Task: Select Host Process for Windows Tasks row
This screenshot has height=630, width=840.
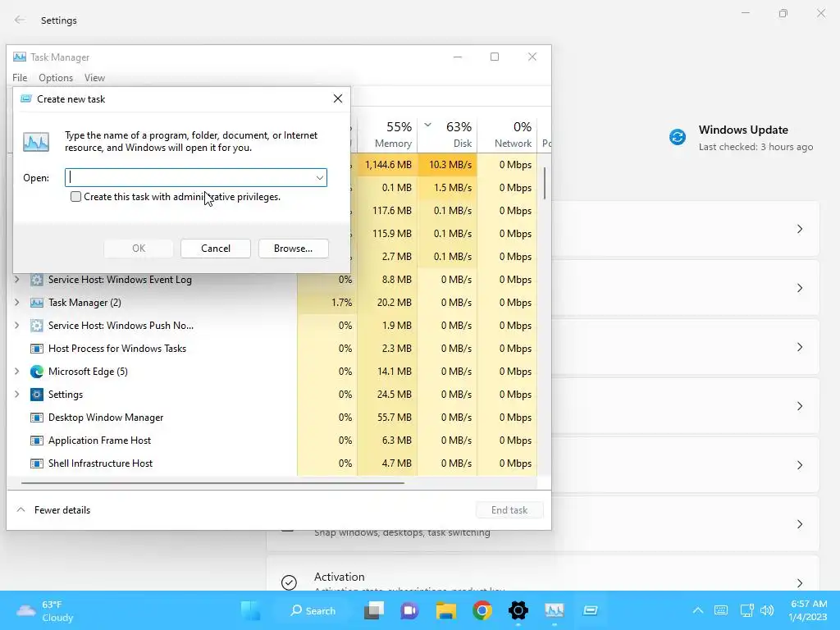Action: pos(272,348)
